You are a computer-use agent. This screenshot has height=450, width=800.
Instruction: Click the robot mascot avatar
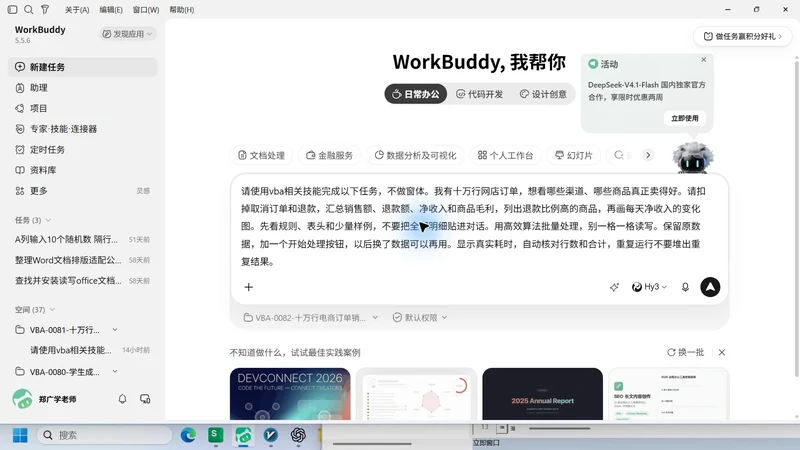coord(692,157)
